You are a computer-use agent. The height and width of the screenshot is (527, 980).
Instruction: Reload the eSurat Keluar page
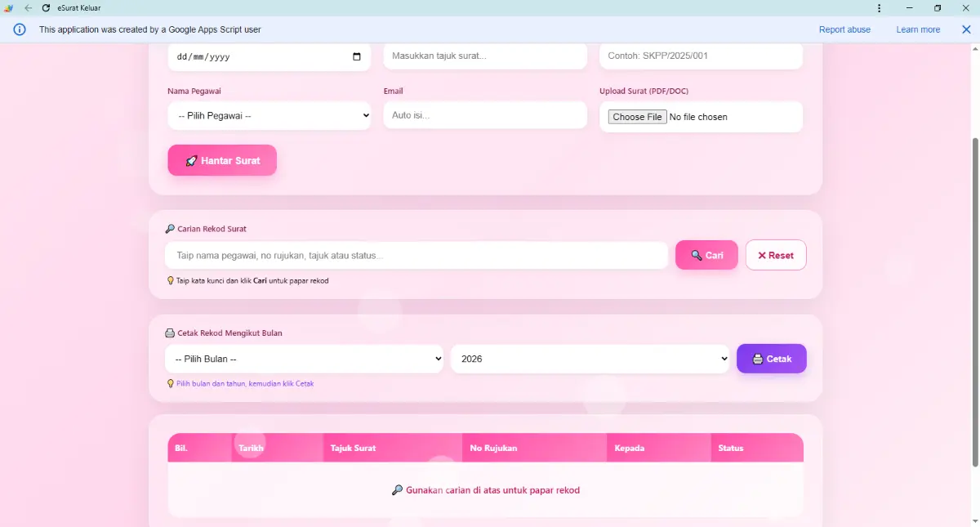pos(47,8)
